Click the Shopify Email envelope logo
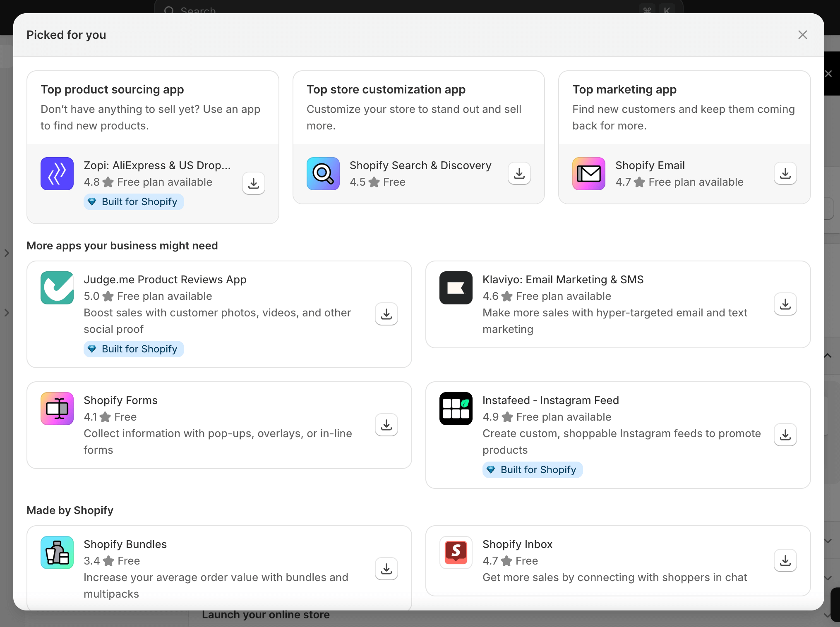 coord(589,174)
